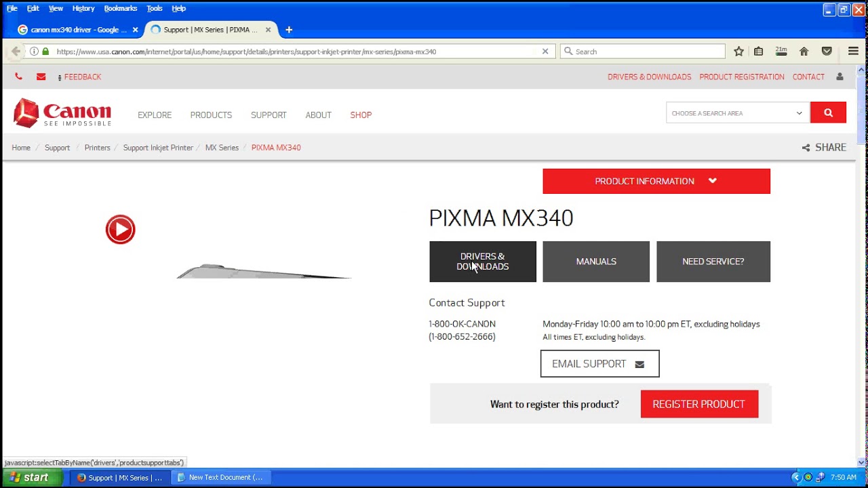Click Drivers & Downloads link in top bar

[649, 77]
